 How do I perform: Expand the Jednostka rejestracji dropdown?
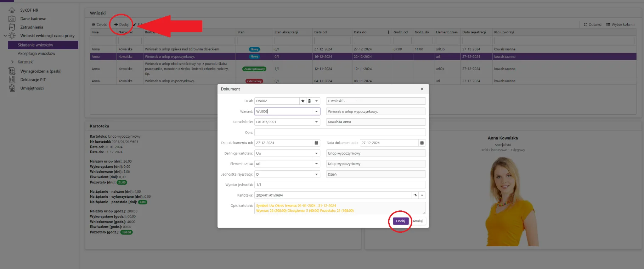point(316,175)
